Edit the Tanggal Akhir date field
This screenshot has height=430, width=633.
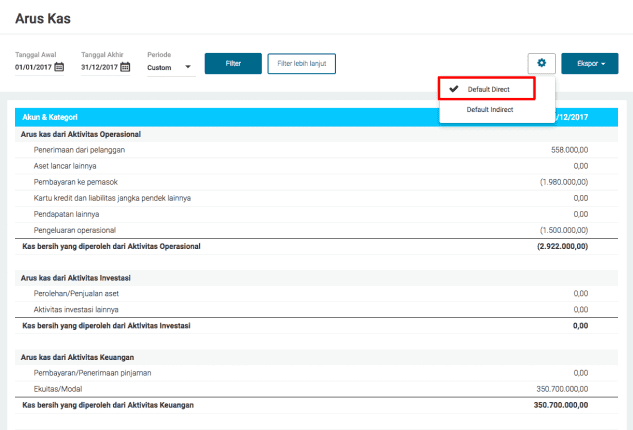click(x=99, y=67)
